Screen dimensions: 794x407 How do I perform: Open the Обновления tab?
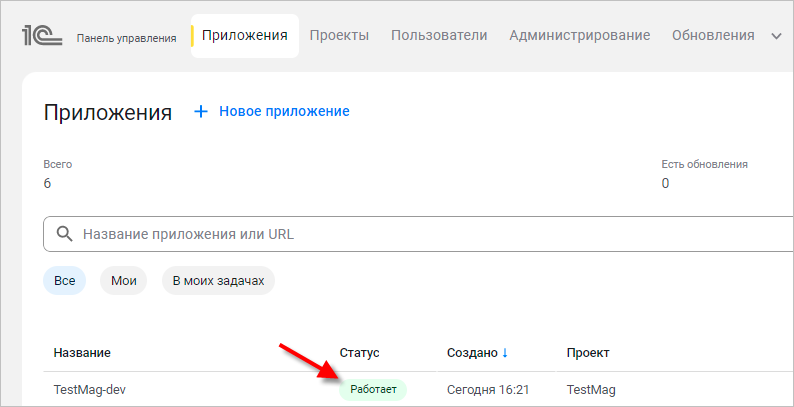tap(713, 35)
